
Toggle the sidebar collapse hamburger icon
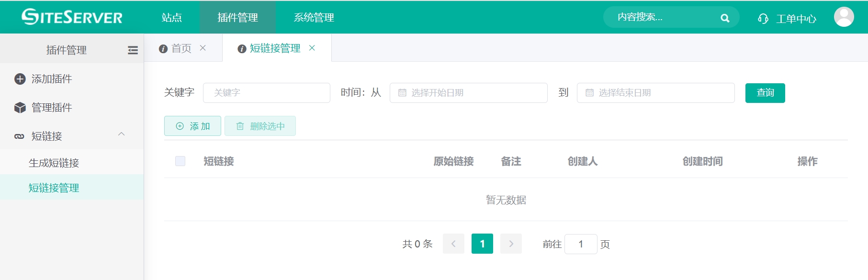[x=133, y=50]
